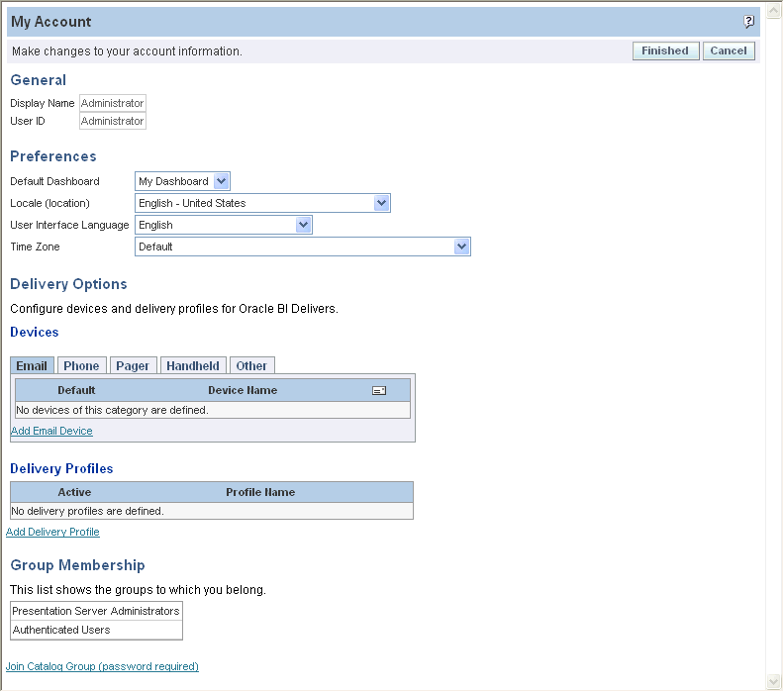Screen dimensions: 784x692
Task: Switch to the Handheld devices tab
Action: coord(193,365)
